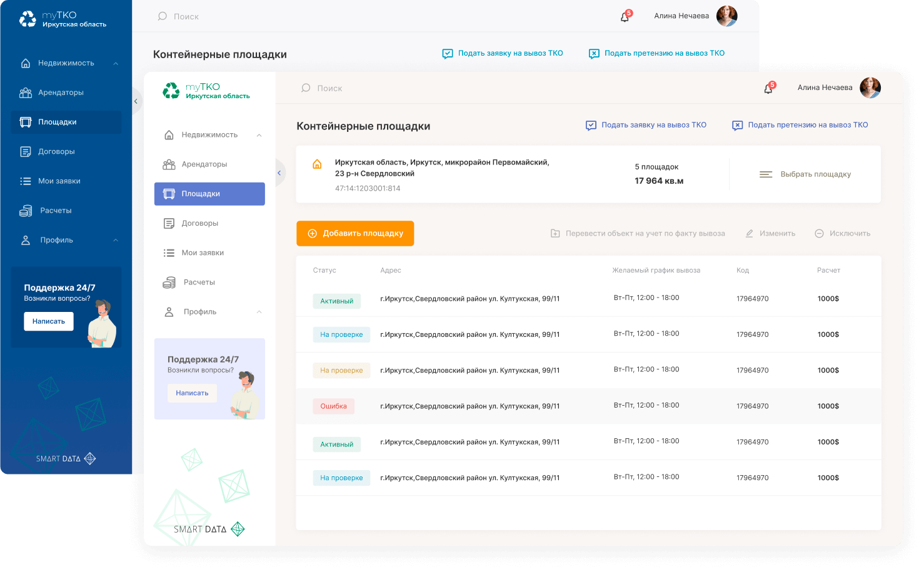
Task: Sort by Статус column header
Action: 324,270
